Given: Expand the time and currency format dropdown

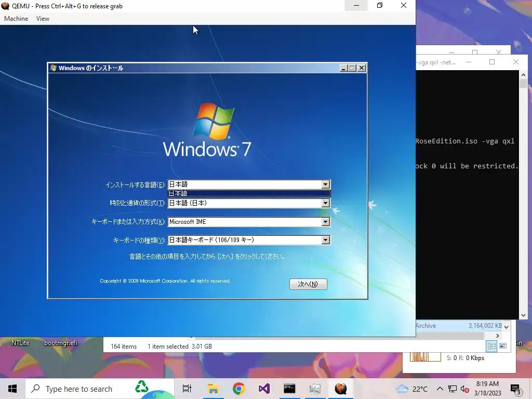Looking at the screenshot, I should pyautogui.click(x=325, y=203).
